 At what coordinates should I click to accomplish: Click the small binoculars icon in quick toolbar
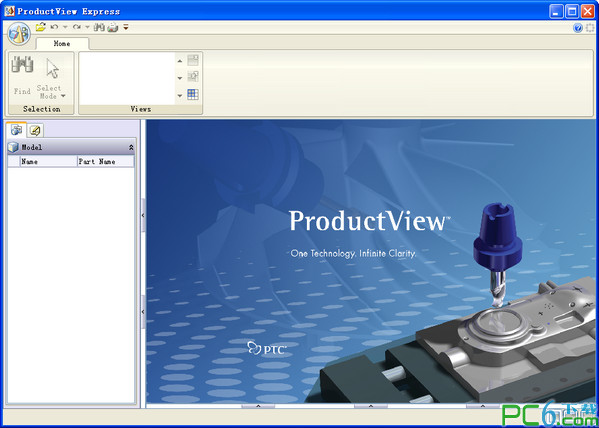[99, 28]
